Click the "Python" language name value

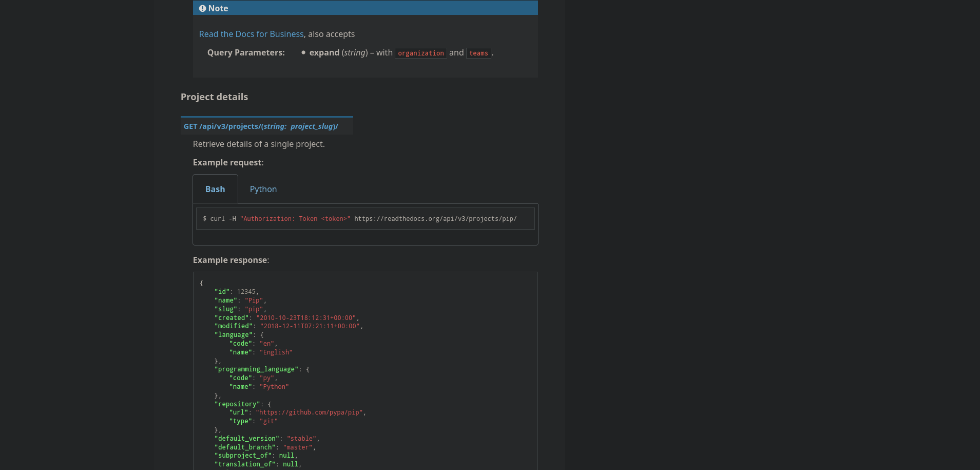pyautogui.click(x=274, y=387)
